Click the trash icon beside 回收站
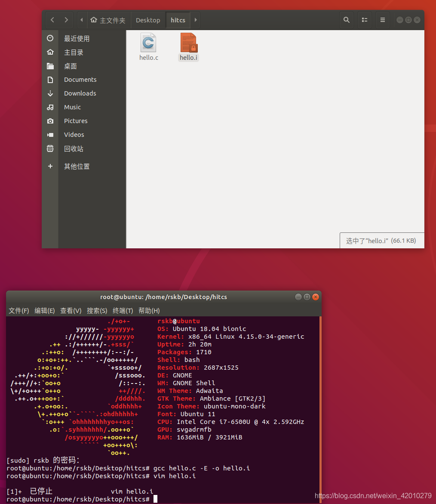Viewport: 436px width, 504px height. click(x=50, y=148)
